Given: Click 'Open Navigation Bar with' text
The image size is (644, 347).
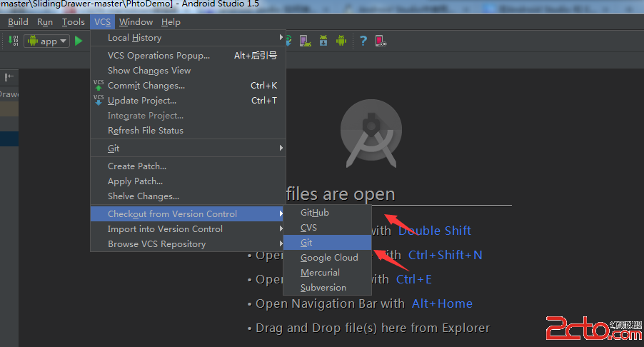Looking at the screenshot, I should point(331,303).
